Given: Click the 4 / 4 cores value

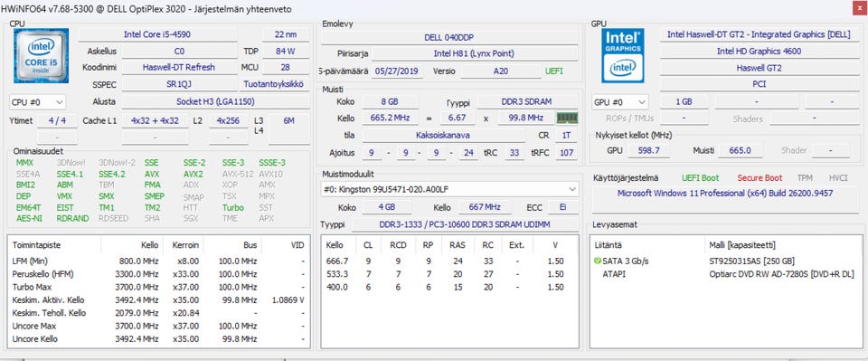Looking at the screenshot, I should point(57,120).
